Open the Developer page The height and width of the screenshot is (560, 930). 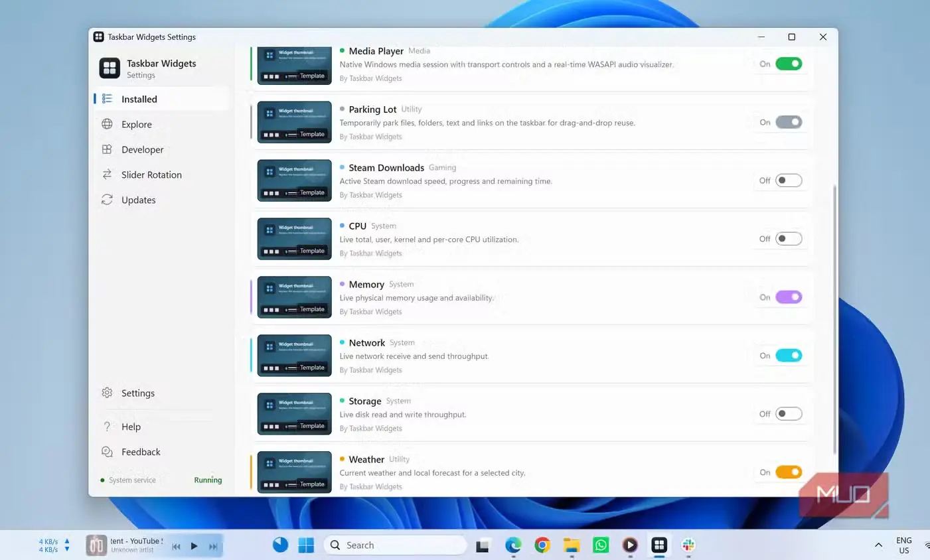[161, 149]
